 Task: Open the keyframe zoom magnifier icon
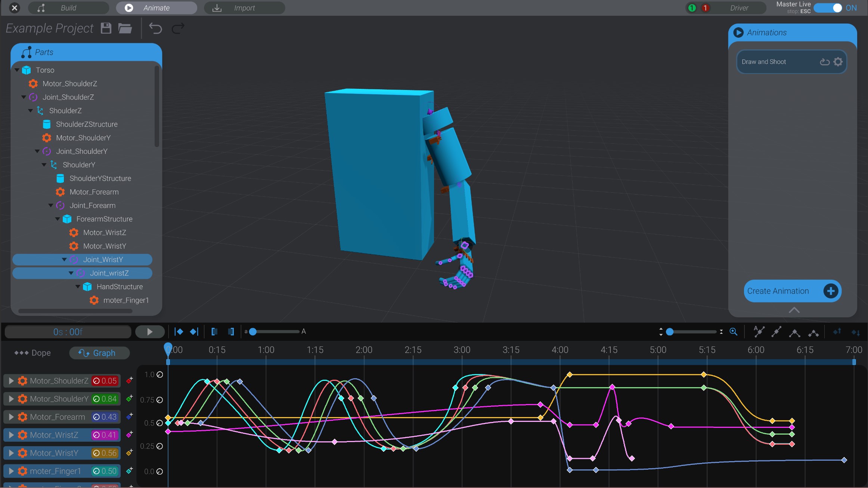pos(734,332)
